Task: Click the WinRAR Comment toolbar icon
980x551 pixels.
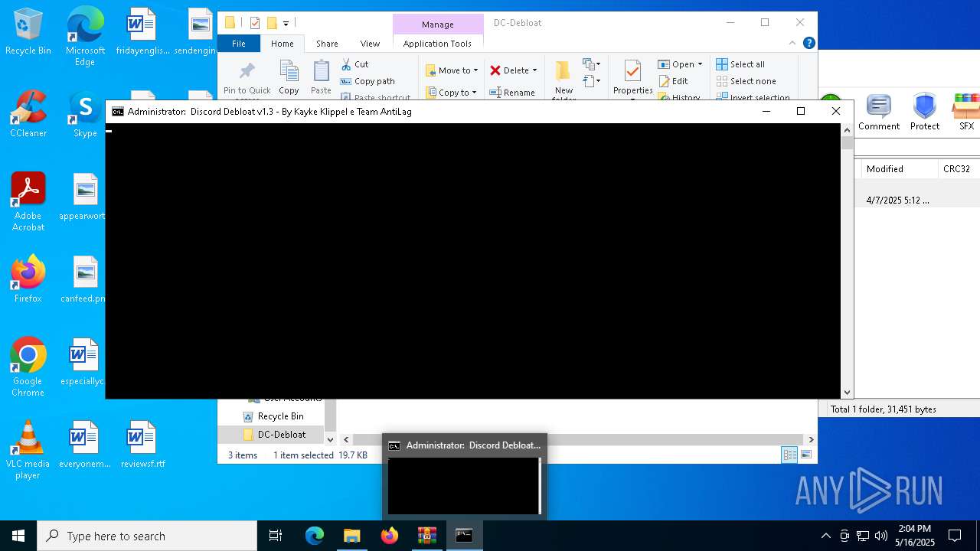Action: 878,112
